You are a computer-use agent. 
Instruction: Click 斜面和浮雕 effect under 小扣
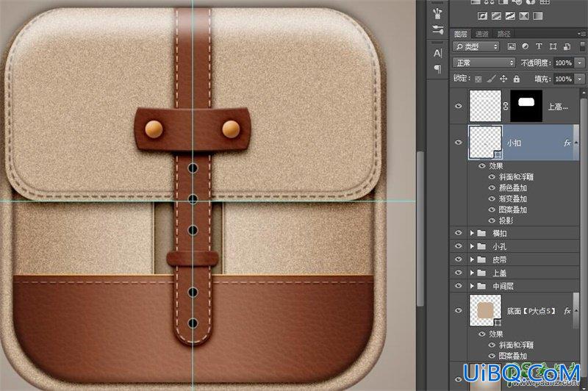516,177
